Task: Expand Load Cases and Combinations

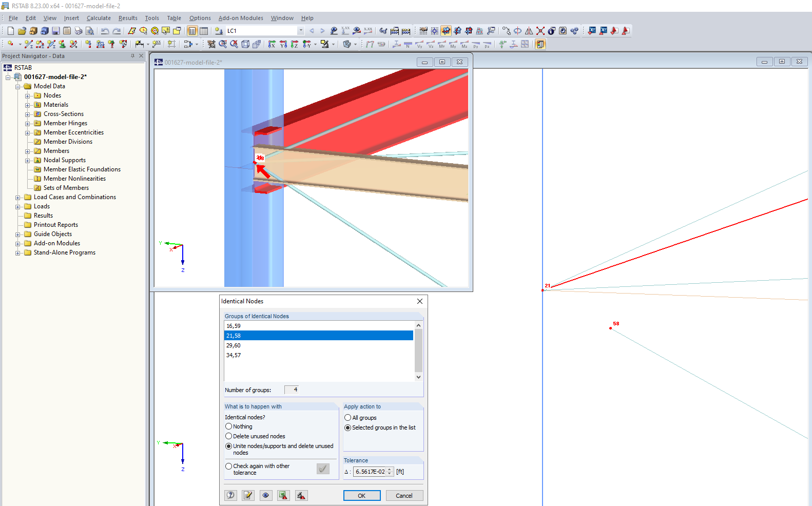Action: (x=18, y=198)
